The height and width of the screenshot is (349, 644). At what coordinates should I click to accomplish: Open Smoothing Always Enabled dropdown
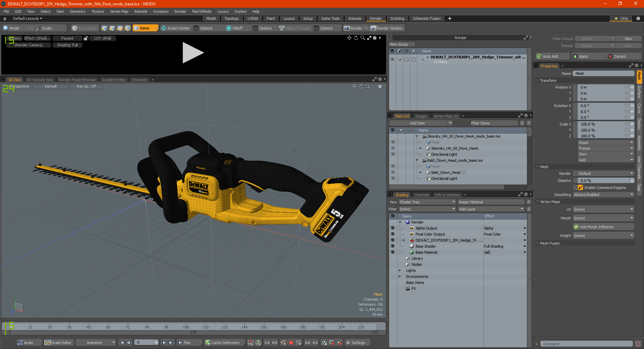[x=603, y=195]
